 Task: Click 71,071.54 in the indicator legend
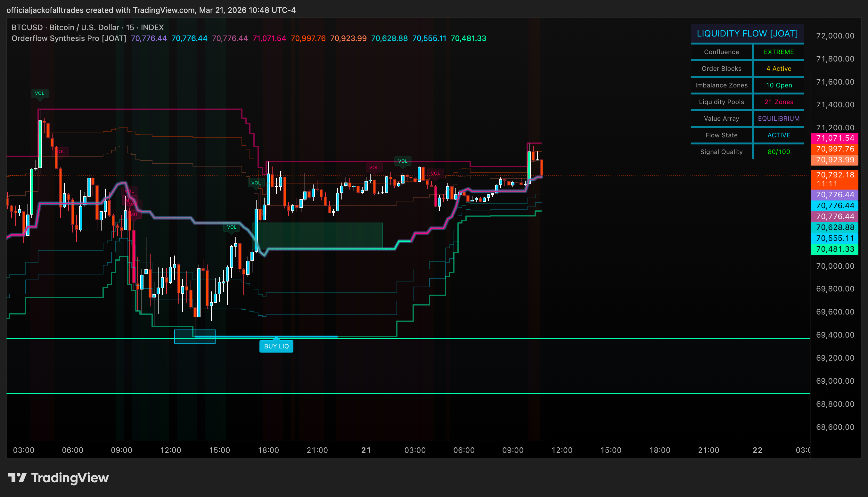pyautogui.click(x=269, y=38)
